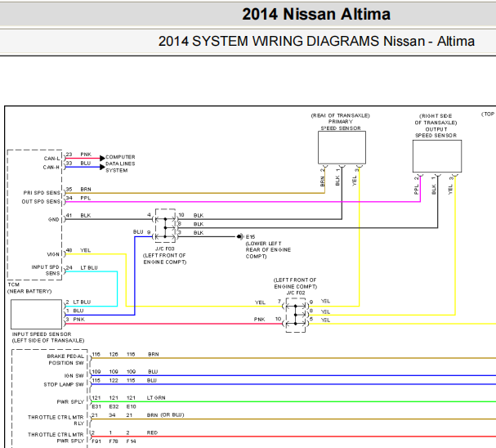Image resolution: width=496 pixels, height=448 pixels.
Task: Click the "LT GRN" wire color label
Action: (x=156, y=397)
